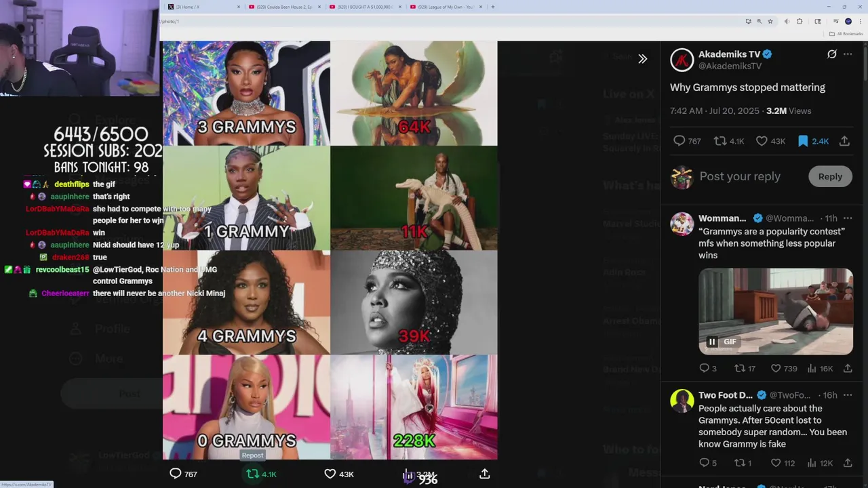Like Two Foot D's comment with 112 likes

tap(783, 463)
